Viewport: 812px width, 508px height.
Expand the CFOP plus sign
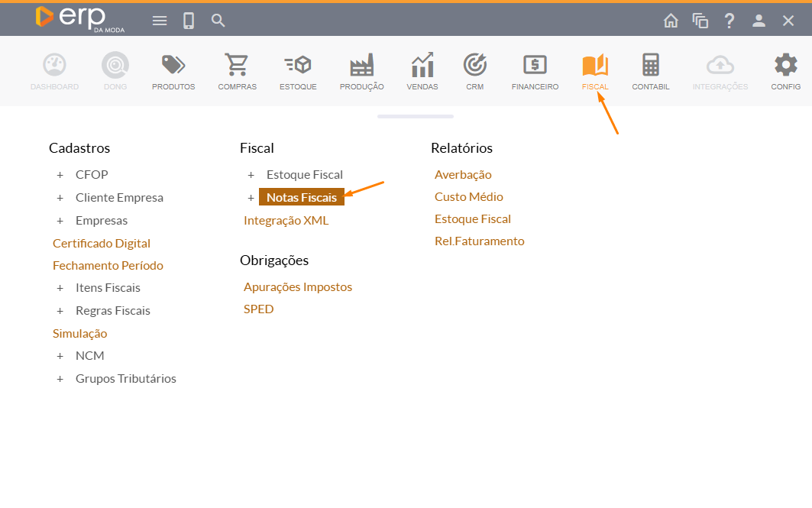[60, 175]
